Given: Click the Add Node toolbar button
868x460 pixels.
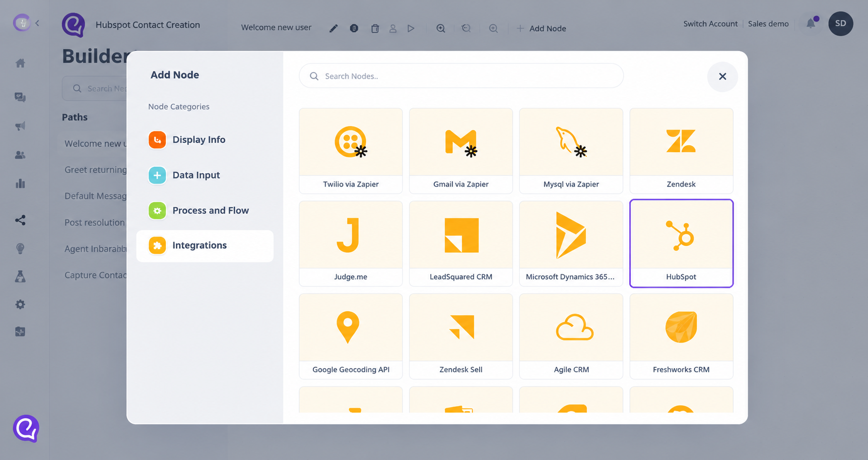Looking at the screenshot, I should pos(542,28).
